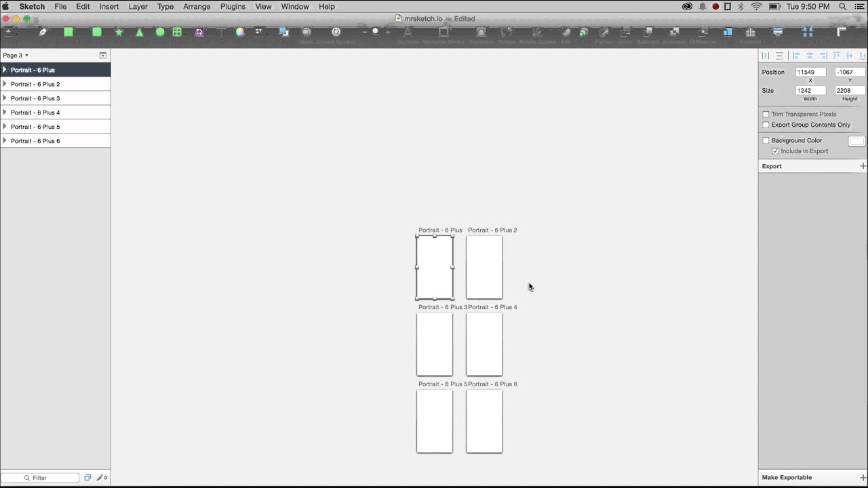Screen dimensions: 868x488
Task: Expand Portrait - 6 Plus 6 layer
Action: [5, 141]
